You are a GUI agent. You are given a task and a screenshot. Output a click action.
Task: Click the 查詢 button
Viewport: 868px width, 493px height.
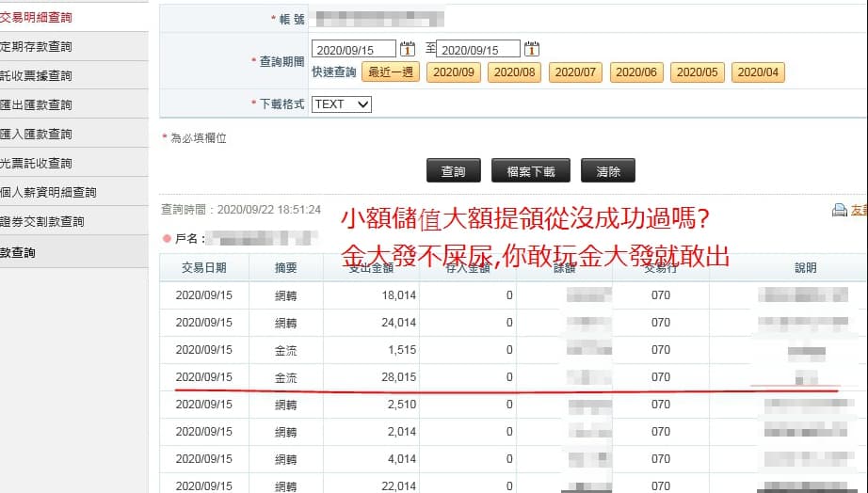453,171
